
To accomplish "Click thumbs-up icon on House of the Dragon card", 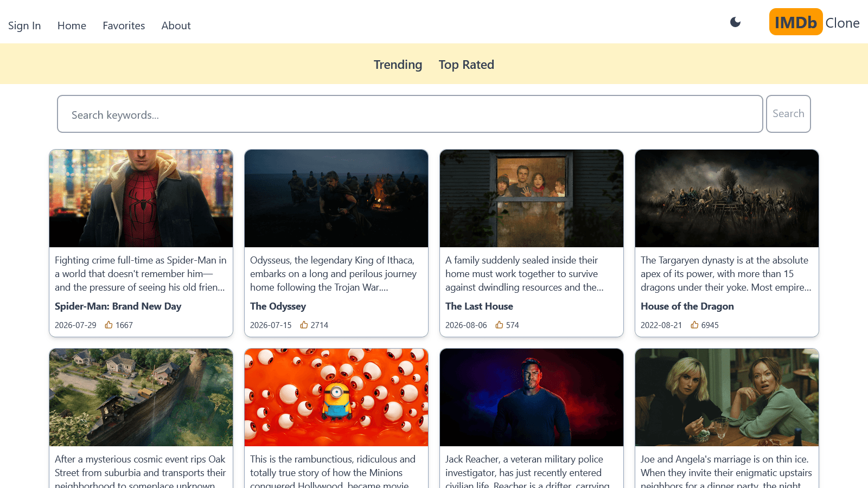I will click(694, 325).
